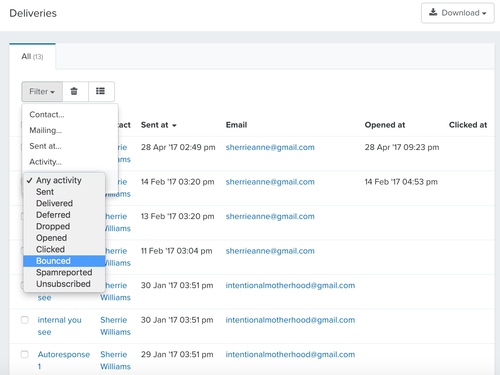Sort by Sent at column arrow
This screenshot has width=500, height=375.
coord(174,126)
